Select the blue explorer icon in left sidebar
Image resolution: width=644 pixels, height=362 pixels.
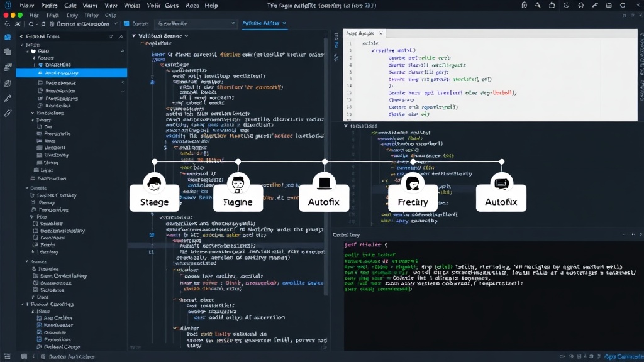coord(8,37)
